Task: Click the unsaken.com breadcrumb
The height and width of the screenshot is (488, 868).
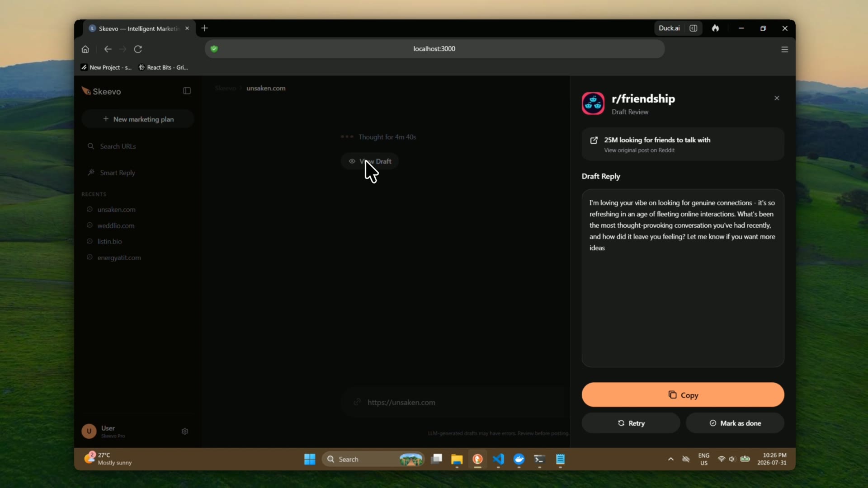Action: [x=266, y=88]
